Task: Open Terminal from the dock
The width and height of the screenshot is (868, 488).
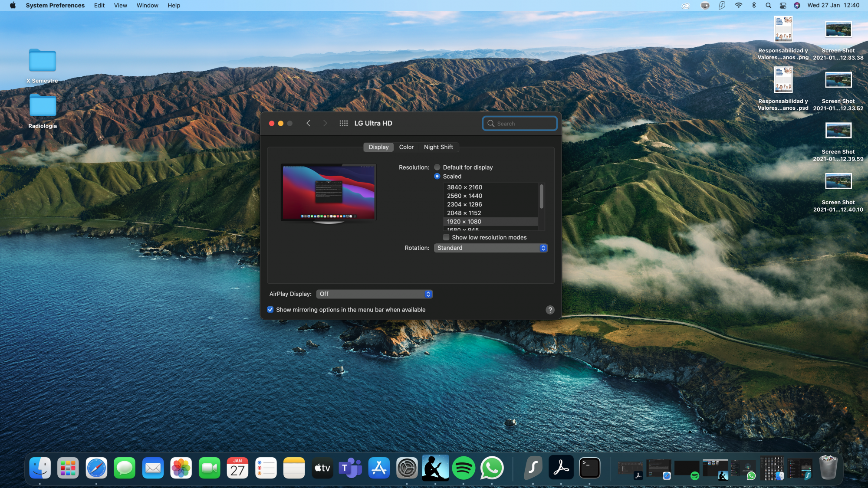Action: pos(589,468)
